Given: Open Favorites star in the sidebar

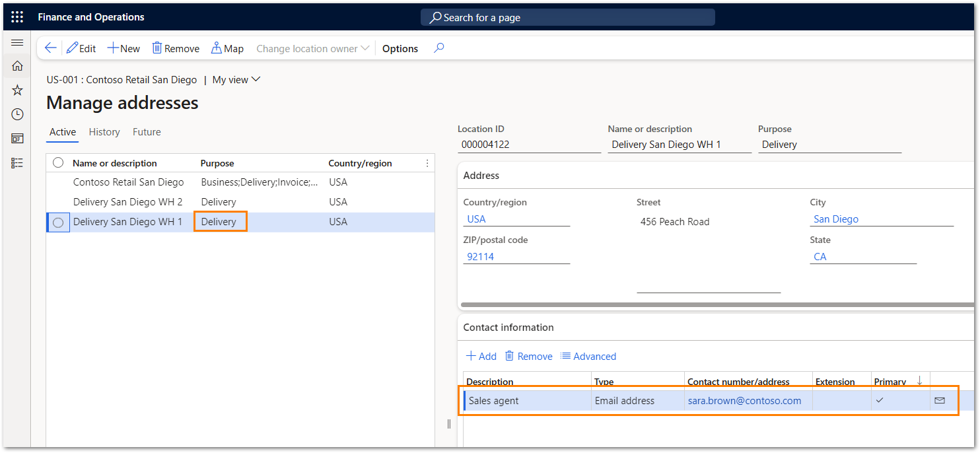Looking at the screenshot, I should click(17, 90).
